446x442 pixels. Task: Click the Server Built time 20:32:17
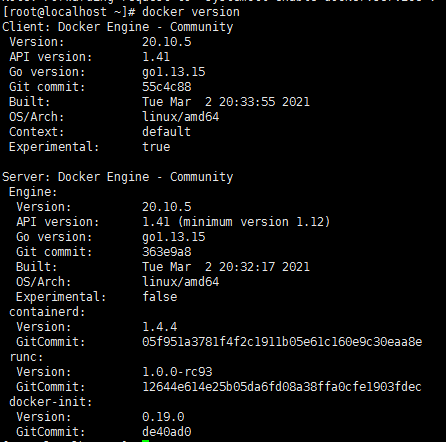(x=247, y=267)
